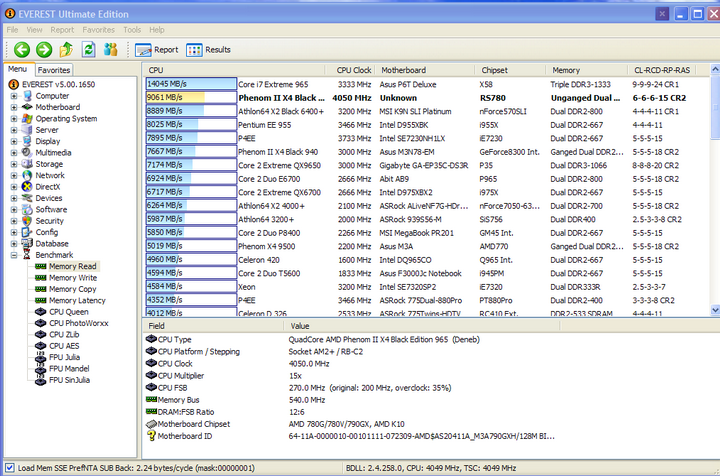Go back with the green left arrow
720x476 pixels.
(x=22, y=50)
